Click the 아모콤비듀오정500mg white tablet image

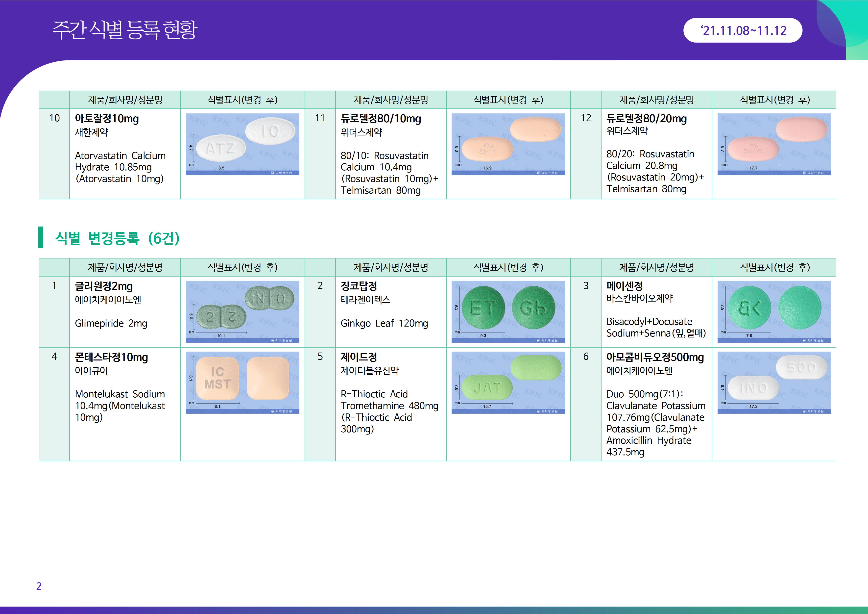(x=774, y=383)
